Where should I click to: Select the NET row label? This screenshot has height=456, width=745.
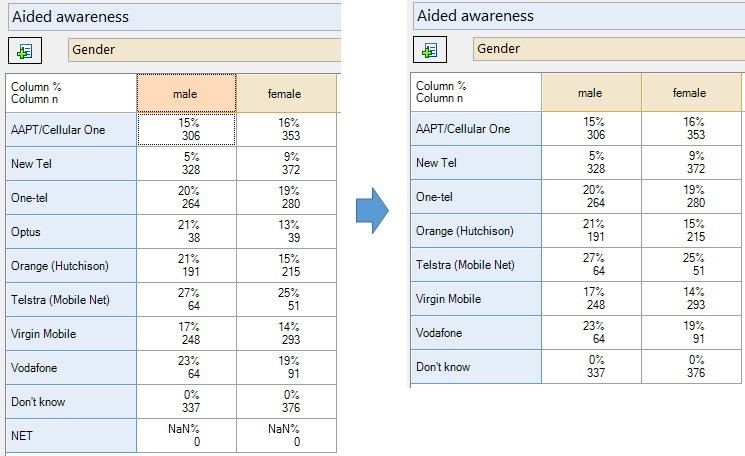click(71, 436)
